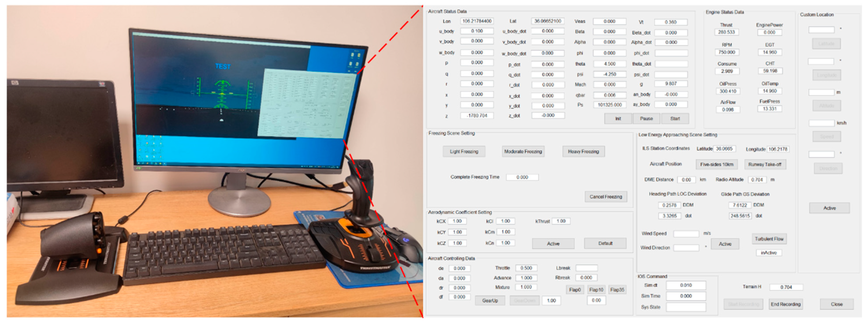This screenshot has width=868, height=326.
Task: Select Moderate Freezing scene
Action: 523,152
